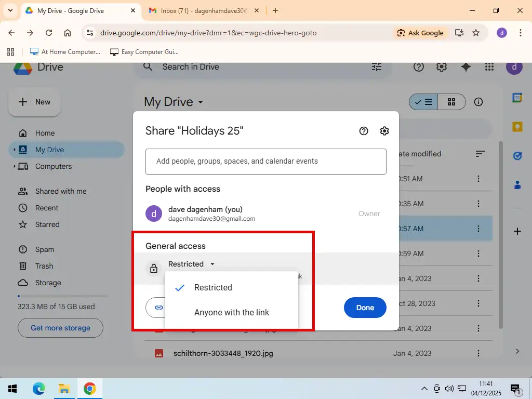The width and height of the screenshot is (532, 399).
Task: Open Google Keep side panel icon
Action: [x=517, y=127]
